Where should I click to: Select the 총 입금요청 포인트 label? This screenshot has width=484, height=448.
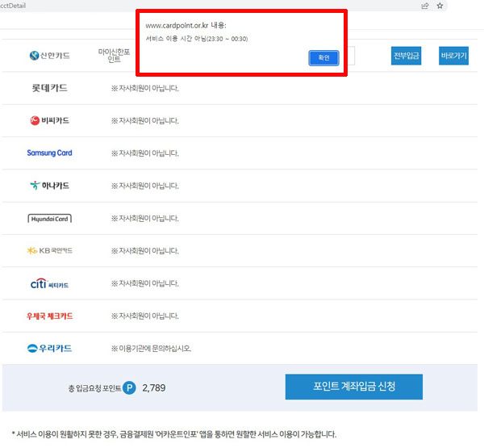[94, 388]
